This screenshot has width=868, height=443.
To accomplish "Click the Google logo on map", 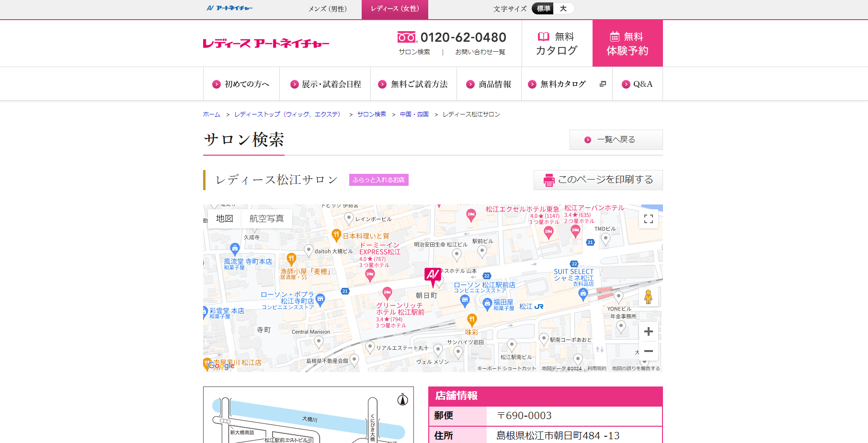I will (221, 365).
